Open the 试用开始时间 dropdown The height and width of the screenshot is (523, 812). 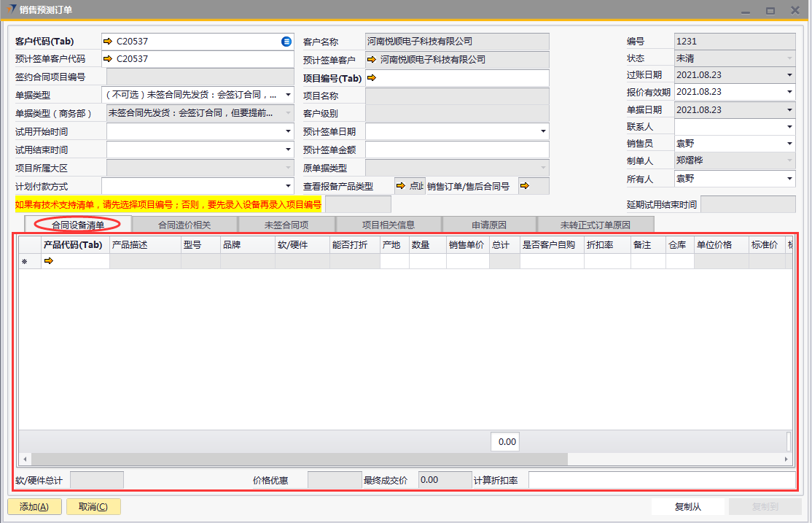[288, 131]
